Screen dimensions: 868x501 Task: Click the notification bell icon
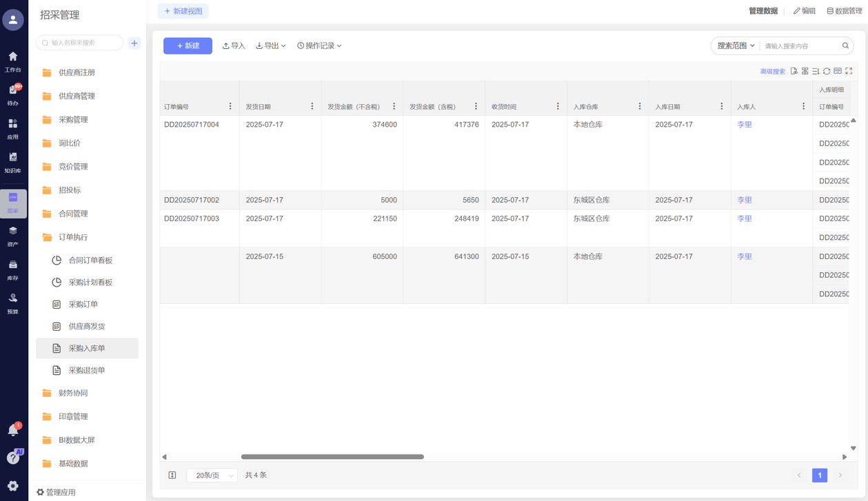pyautogui.click(x=12, y=430)
